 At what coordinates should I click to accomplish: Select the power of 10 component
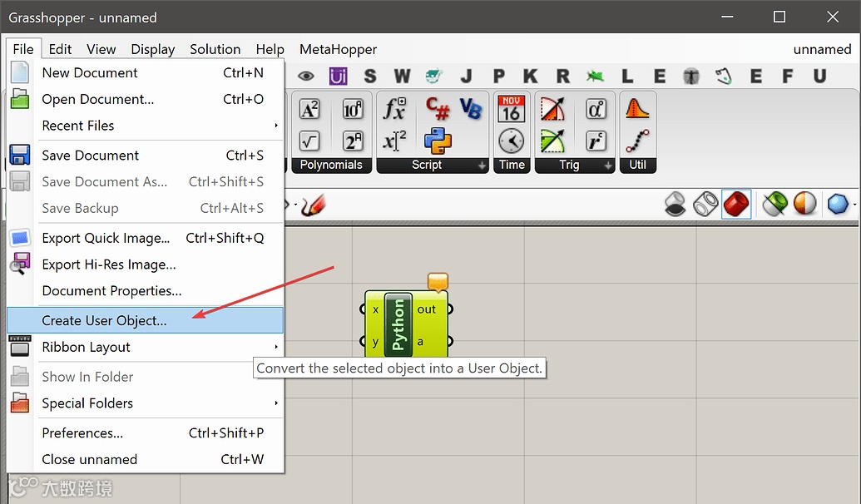coord(353,109)
